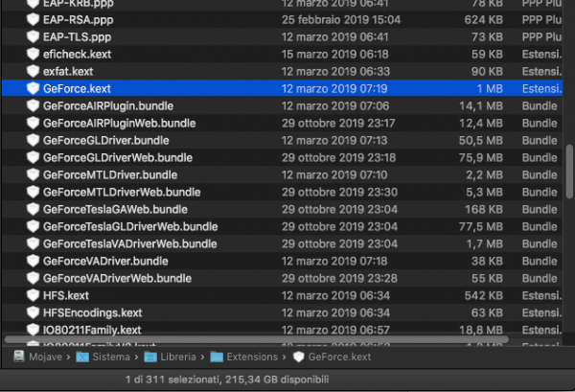
Task: Click GeForce.kext label in the path bar
Action: (339, 357)
